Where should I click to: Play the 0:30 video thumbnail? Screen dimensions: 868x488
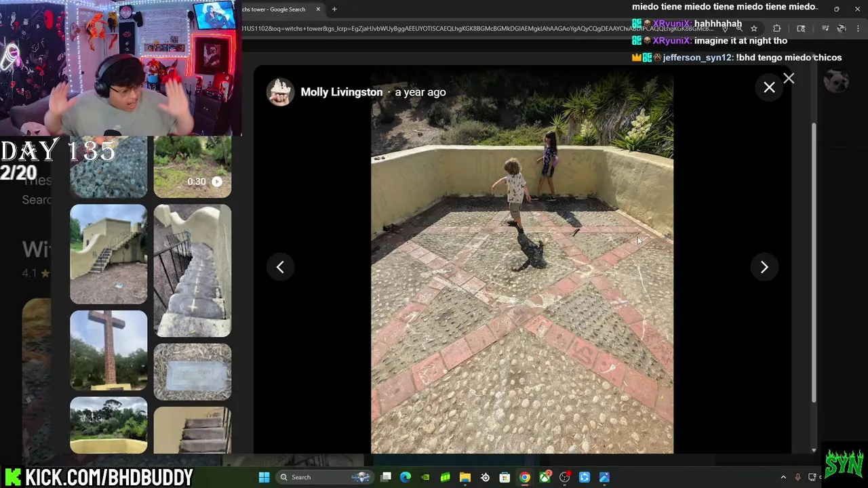tap(193, 167)
